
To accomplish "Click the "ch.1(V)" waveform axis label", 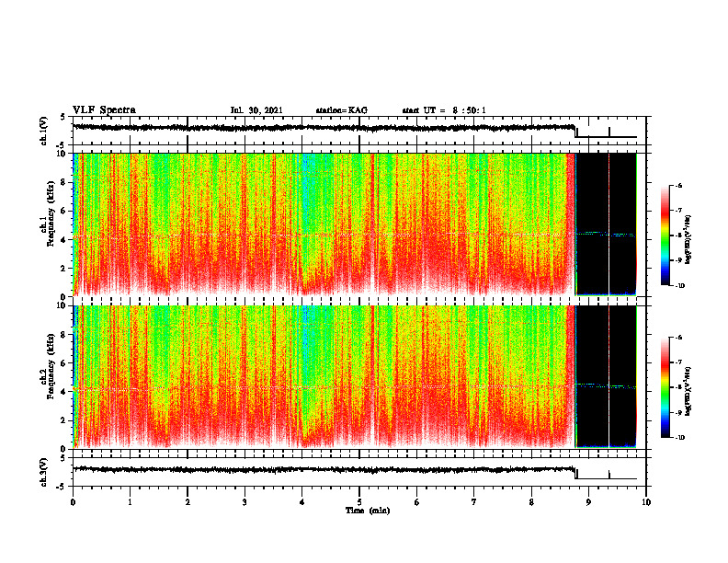I will tap(44, 131).
